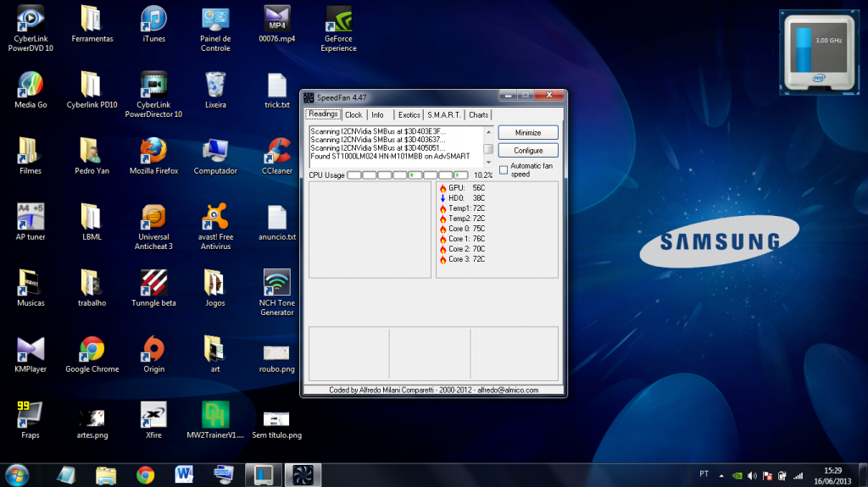Click the SpeedFan fan icon in taskbar
The image size is (868, 487).
click(302, 474)
